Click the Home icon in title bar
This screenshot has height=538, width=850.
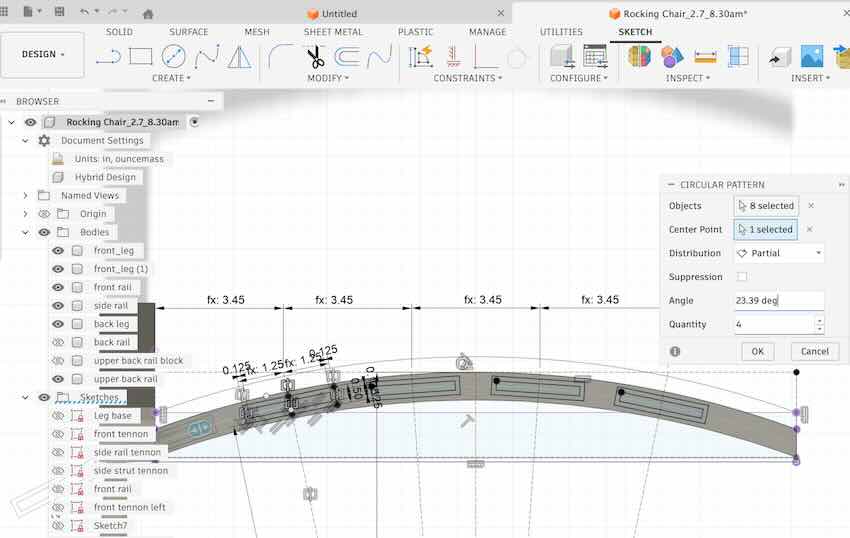point(147,14)
